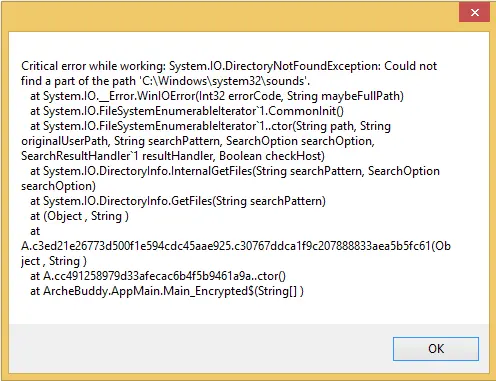
Task: Click the System.IO.__Error.WinIOError stack line
Action: point(217,96)
